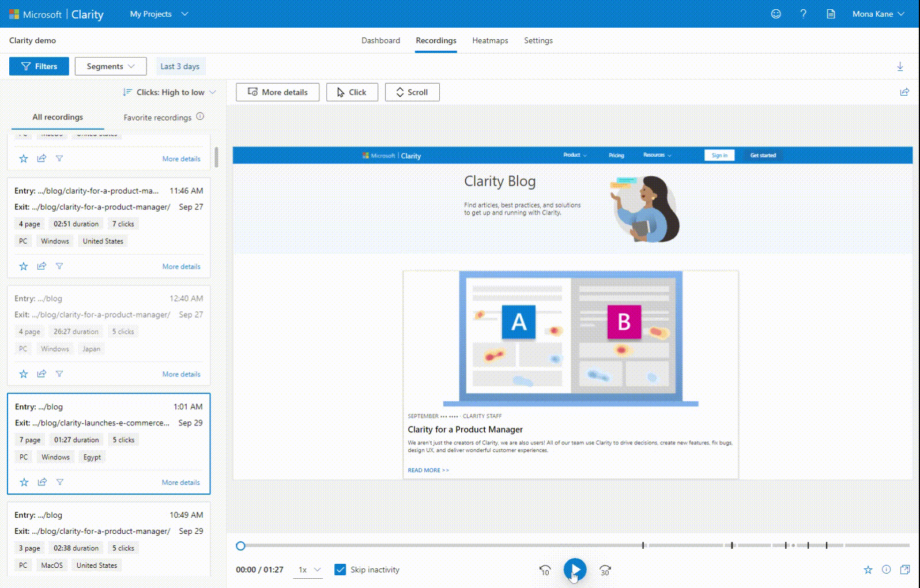Share the topmost partially visible recording card
The image size is (920, 588).
tap(42, 159)
